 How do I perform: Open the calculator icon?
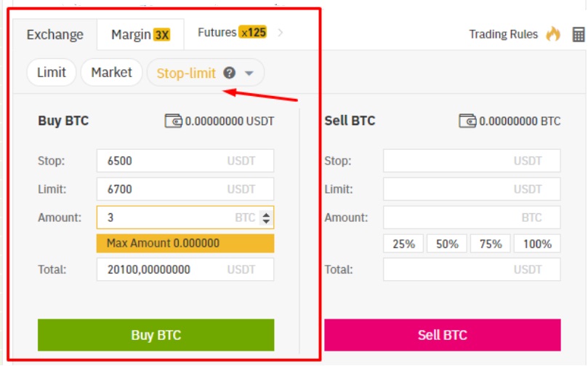click(x=579, y=34)
